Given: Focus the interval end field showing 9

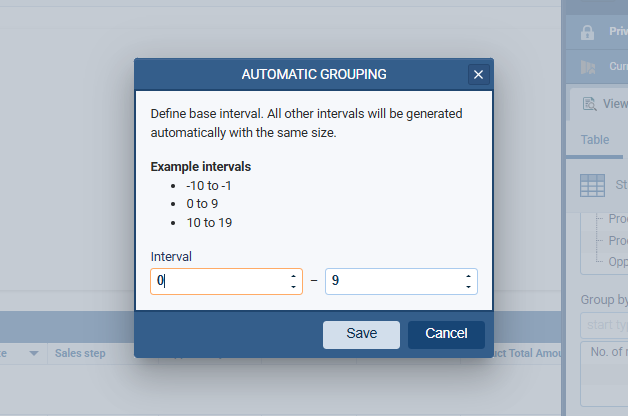Looking at the screenshot, I should tap(392, 281).
